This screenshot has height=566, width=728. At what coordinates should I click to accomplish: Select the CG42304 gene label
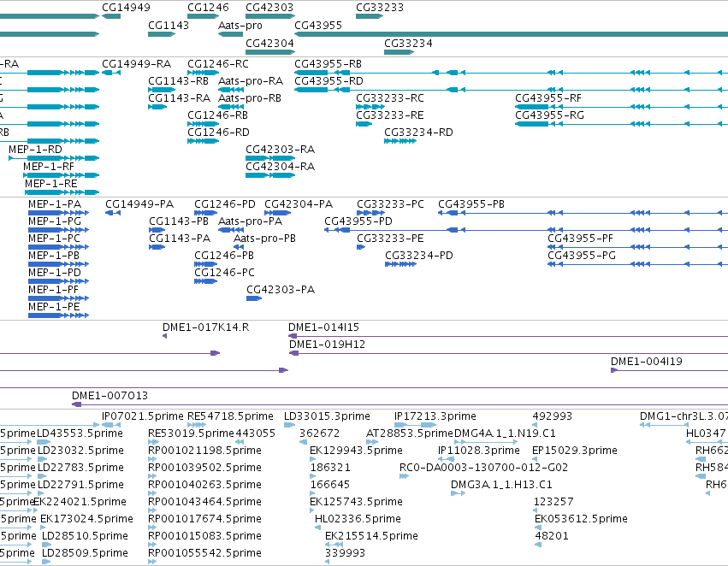pos(269,43)
